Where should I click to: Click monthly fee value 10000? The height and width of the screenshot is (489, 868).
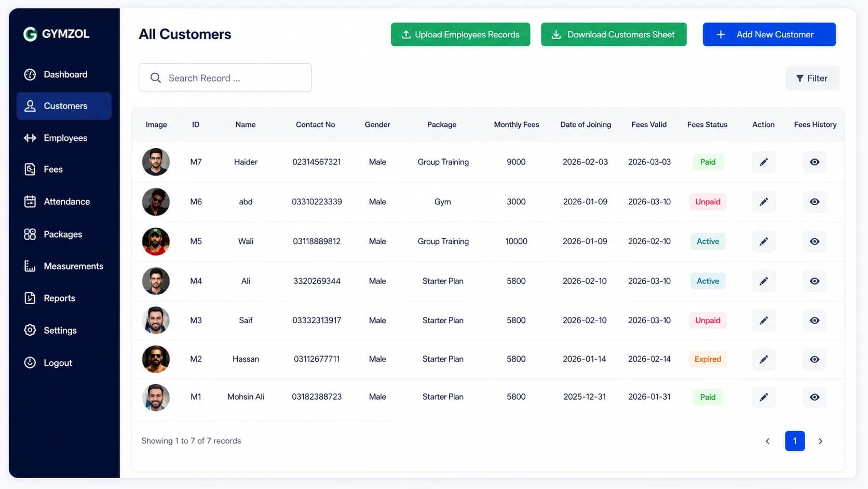point(517,242)
